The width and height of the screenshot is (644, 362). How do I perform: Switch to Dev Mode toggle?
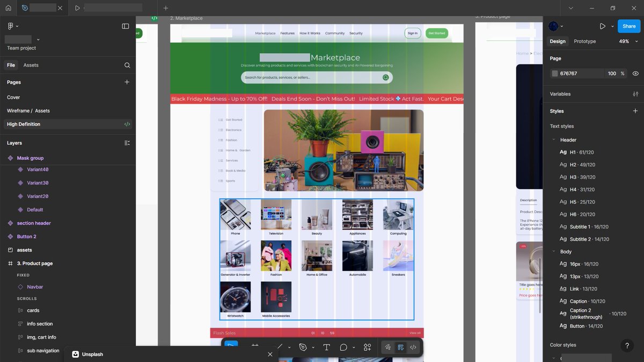(x=413, y=348)
